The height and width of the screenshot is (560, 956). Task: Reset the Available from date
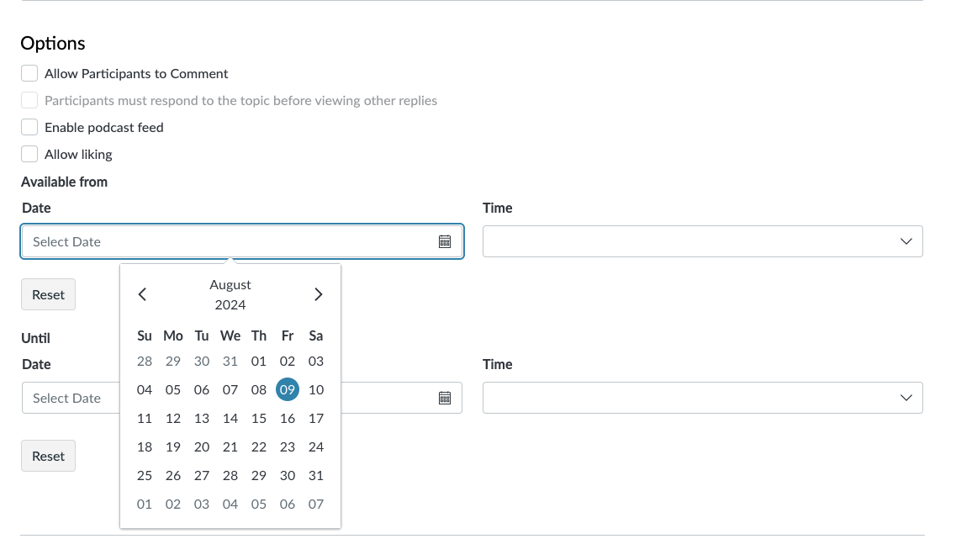48,294
